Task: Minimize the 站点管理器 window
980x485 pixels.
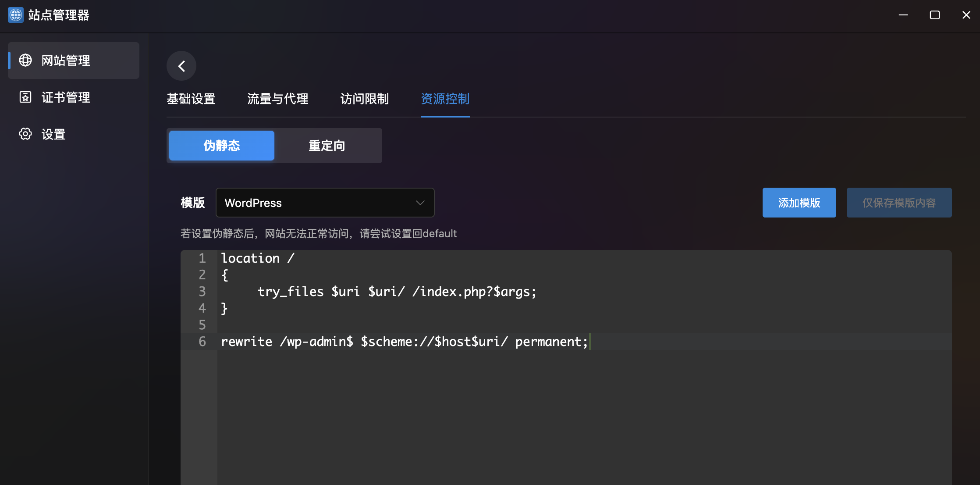Action: tap(903, 15)
